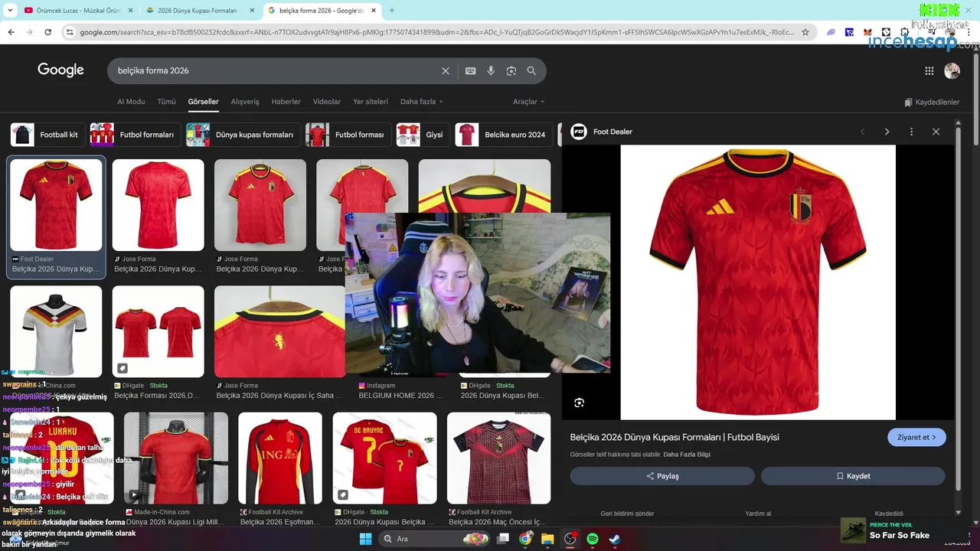Click the Kaydet save button
The image size is (980, 551).
pyautogui.click(x=853, y=476)
